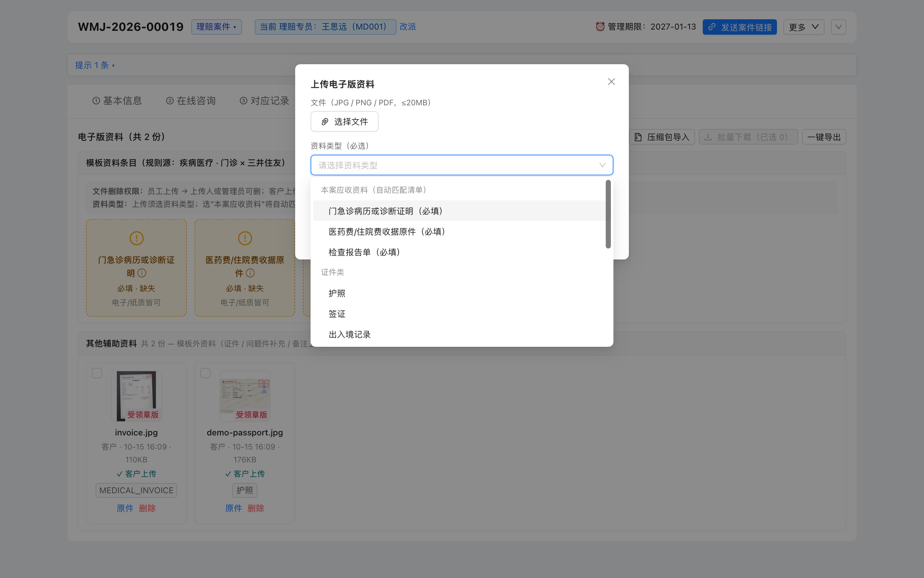This screenshot has width=924, height=578.
Task: Tick the checkbox on the demo-passport.jpg card
Action: (x=205, y=373)
